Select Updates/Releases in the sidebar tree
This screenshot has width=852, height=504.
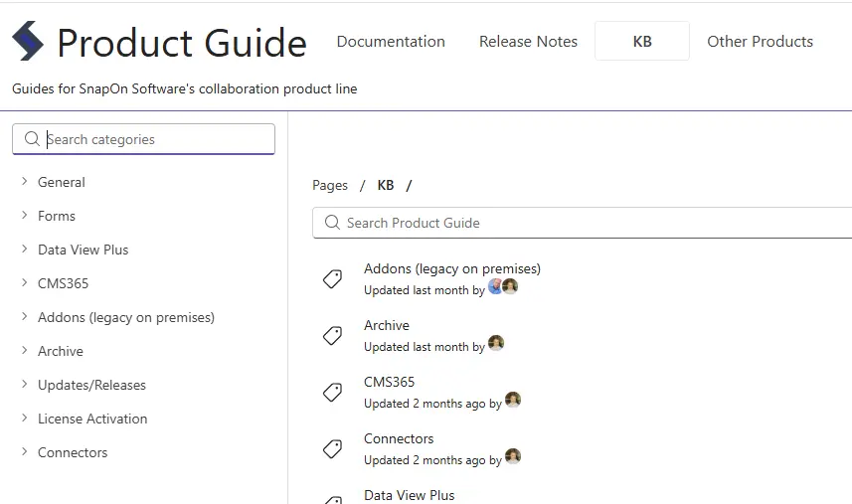pos(91,385)
